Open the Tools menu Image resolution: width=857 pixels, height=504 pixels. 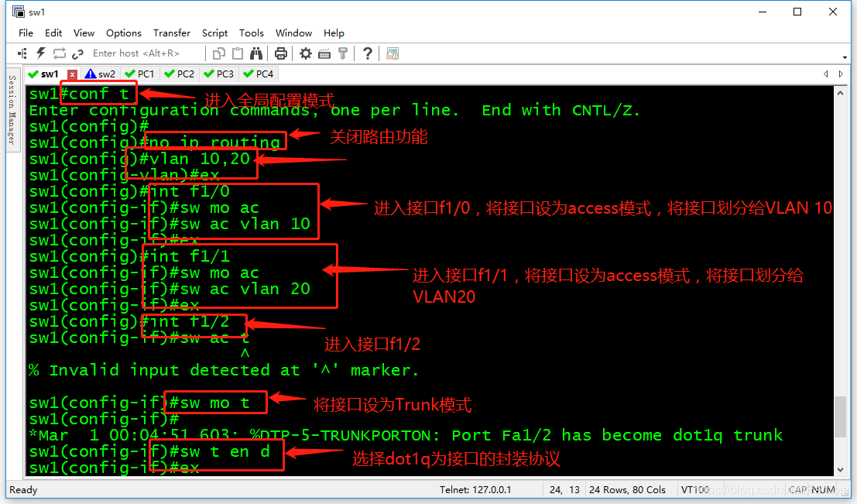[x=252, y=33]
